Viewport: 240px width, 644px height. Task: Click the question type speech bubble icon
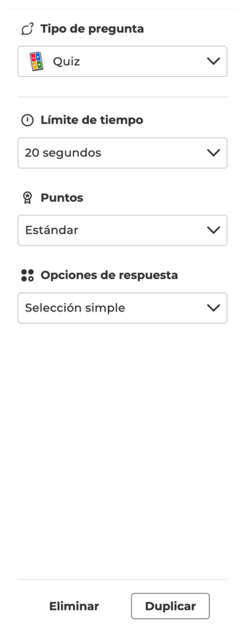(x=26, y=29)
